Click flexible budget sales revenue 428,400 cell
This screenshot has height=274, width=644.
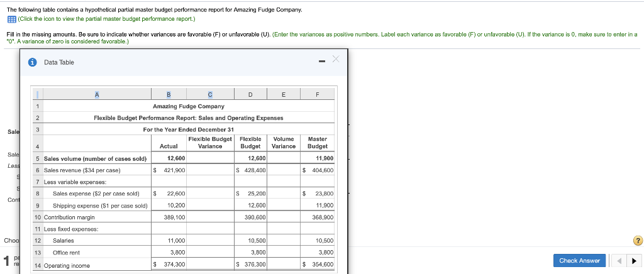pyautogui.click(x=250, y=170)
